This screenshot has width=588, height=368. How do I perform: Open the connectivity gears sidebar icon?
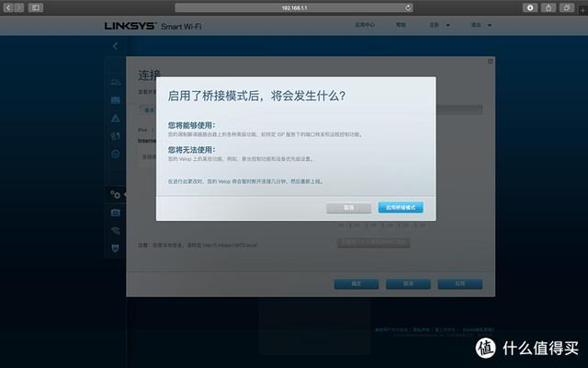pyautogui.click(x=116, y=194)
